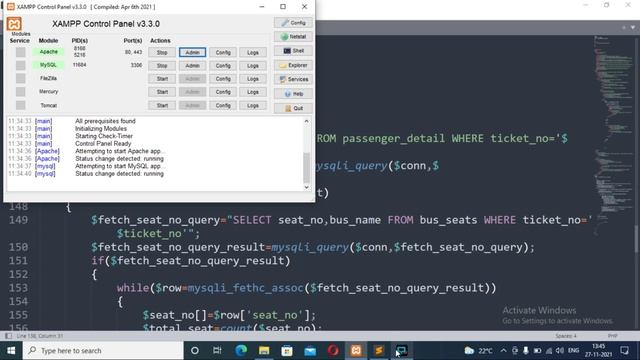Open Task View on taskbar
This screenshot has height=360, width=640.
[217, 351]
